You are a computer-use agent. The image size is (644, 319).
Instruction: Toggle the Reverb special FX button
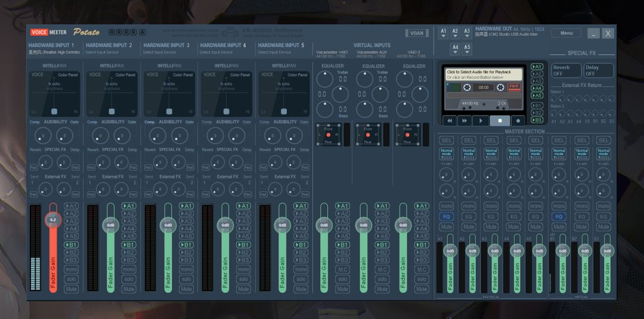click(x=565, y=70)
